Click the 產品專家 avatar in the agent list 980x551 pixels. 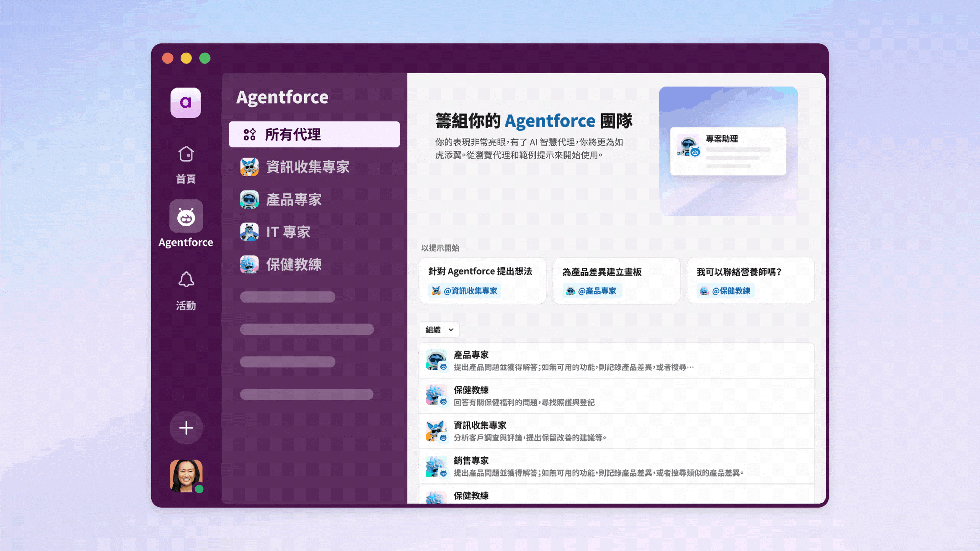tap(436, 360)
